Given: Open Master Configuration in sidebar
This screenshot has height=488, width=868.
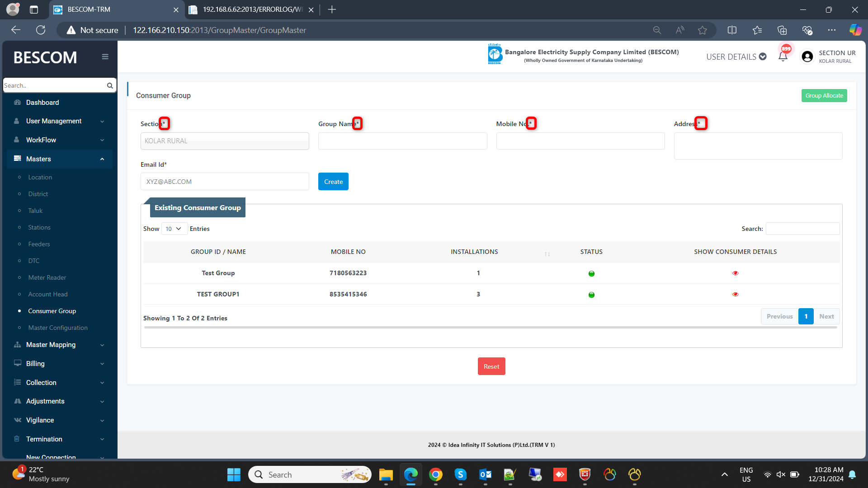Looking at the screenshot, I should [58, 328].
